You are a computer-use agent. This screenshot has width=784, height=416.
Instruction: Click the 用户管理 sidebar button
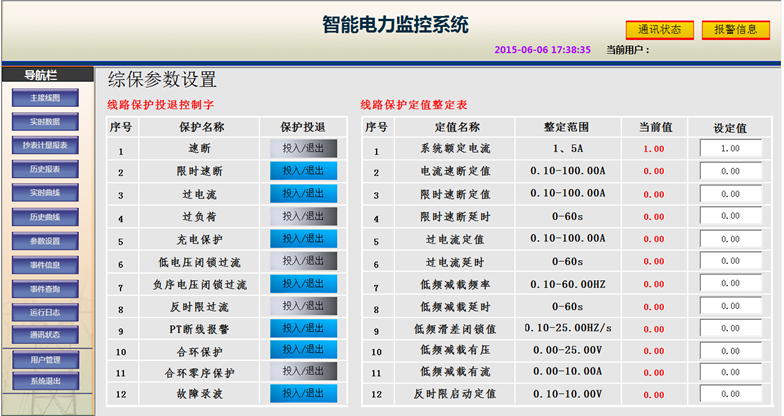pos(45,359)
